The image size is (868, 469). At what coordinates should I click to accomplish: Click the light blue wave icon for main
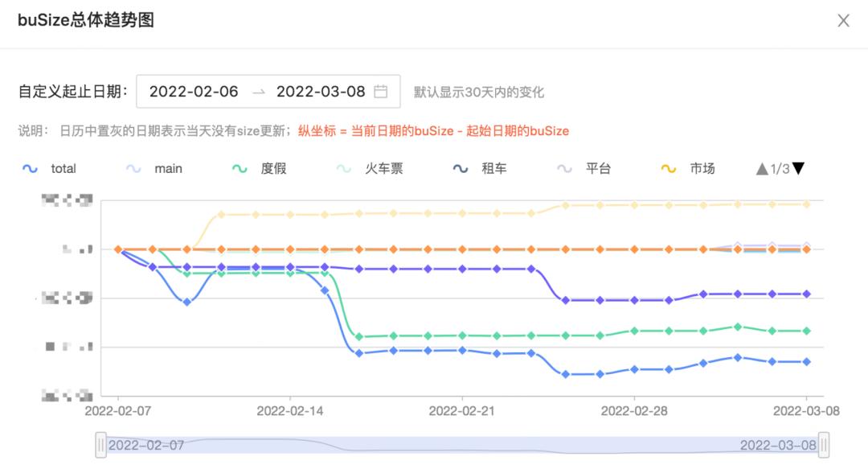coord(132,169)
